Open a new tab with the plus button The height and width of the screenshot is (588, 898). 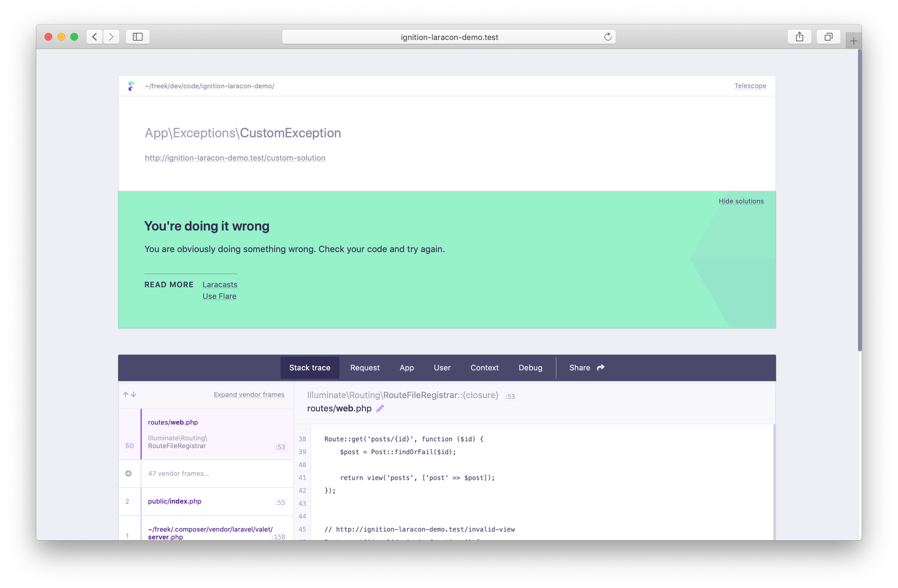pos(853,39)
